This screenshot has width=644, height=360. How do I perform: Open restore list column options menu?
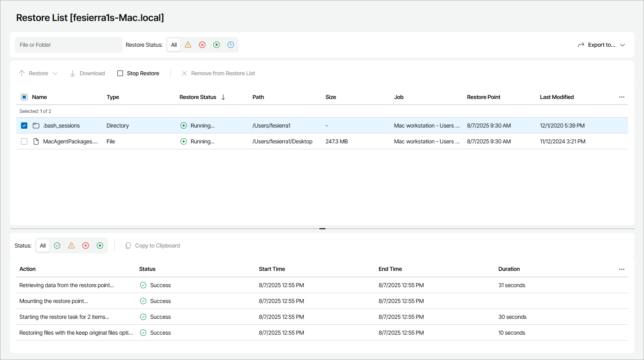click(621, 97)
